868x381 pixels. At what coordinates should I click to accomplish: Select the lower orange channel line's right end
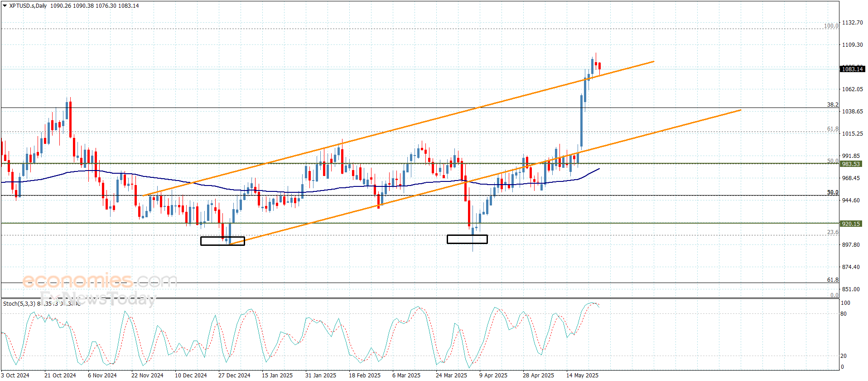tap(741, 110)
